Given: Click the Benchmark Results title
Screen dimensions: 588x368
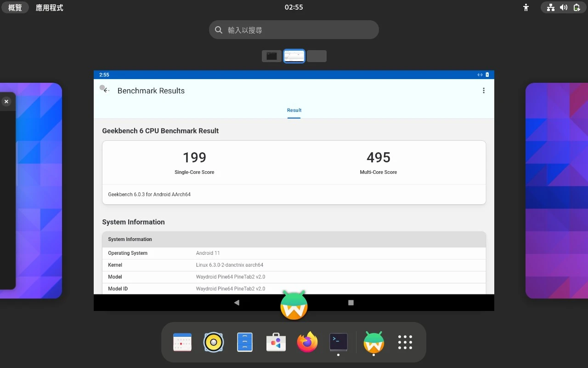Looking at the screenshot, I should click(x=151, y=91).
